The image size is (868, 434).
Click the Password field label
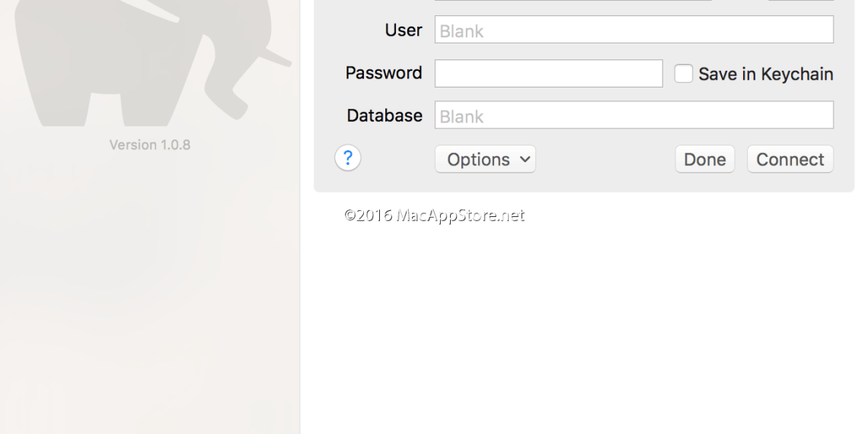pos(384,73)
